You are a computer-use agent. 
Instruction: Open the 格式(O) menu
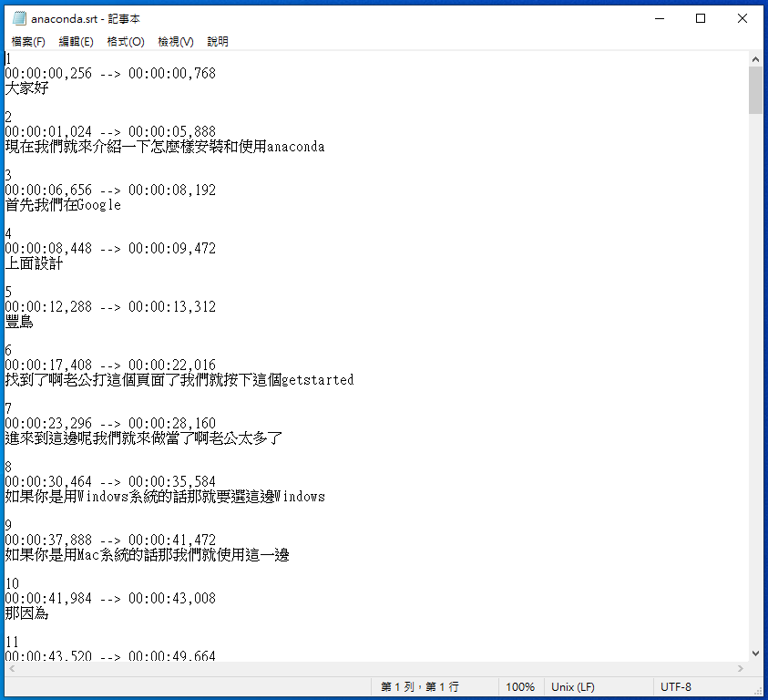(126, 42)
